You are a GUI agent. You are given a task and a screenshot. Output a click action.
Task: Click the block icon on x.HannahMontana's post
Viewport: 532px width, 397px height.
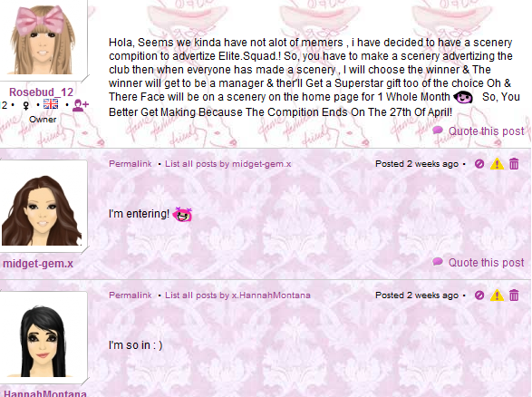479,295
